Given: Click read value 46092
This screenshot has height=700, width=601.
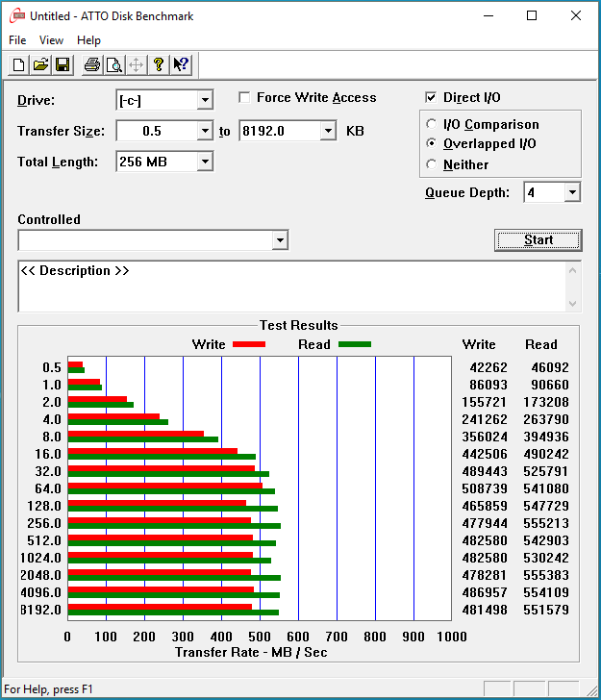Looking at the screenshot, I should (x=550, y=367).
